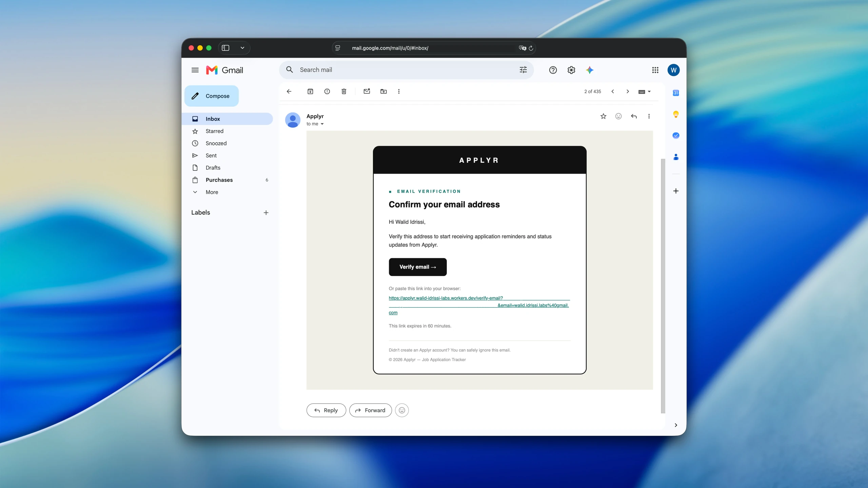
Task: Click the Reply button
Action: tap(326, 410)
